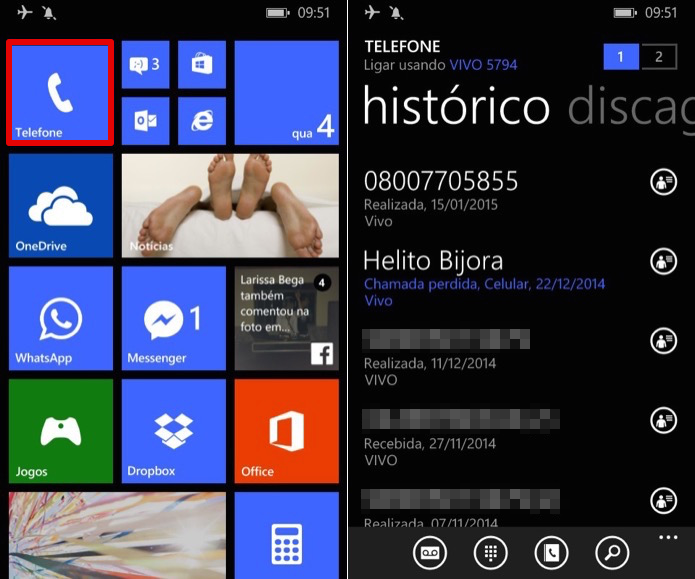The height and width of the screenshot is (579, 695).
Task: Tap Chamada perdida, Celular, 22/12/2014 text
Action: click(x=484, y=284)
